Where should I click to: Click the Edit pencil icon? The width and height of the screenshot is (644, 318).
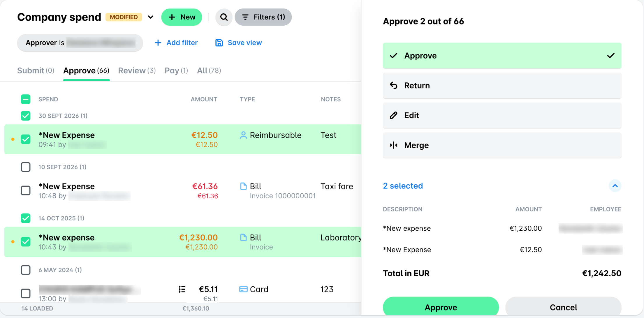pyautogui.click(x=394, y=115)
